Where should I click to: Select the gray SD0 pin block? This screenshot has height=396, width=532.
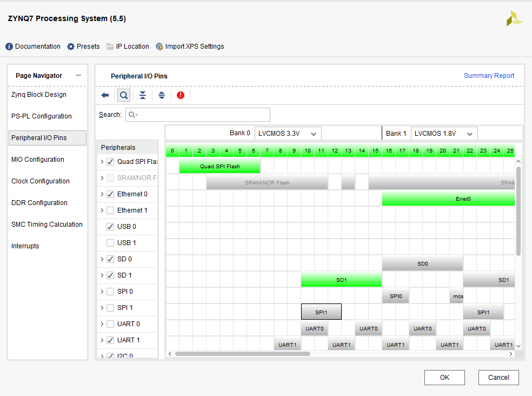click(x=422, y=264)
